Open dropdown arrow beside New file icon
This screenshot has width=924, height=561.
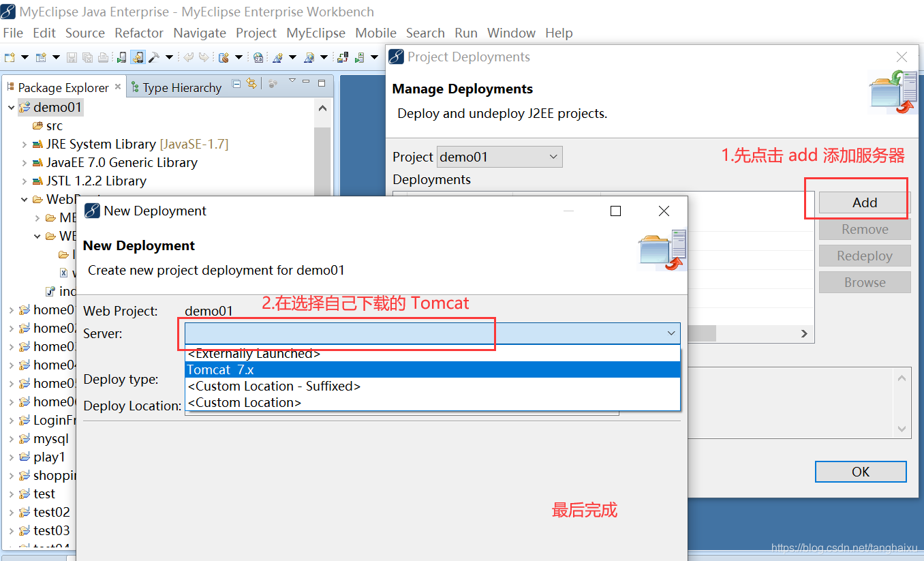(25, 57)
